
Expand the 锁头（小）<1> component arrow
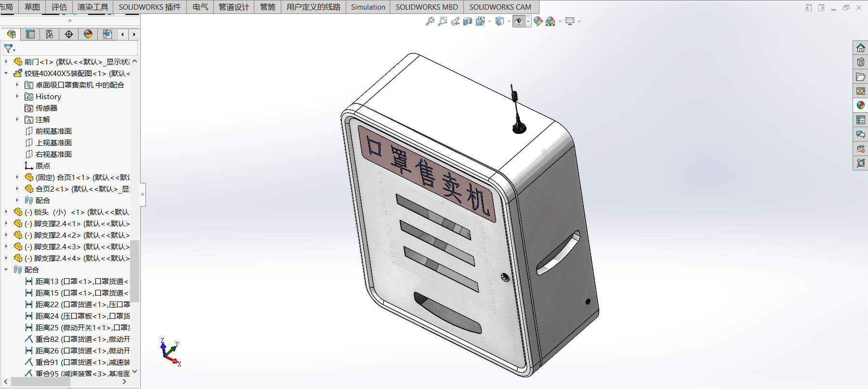click(6, 212)
